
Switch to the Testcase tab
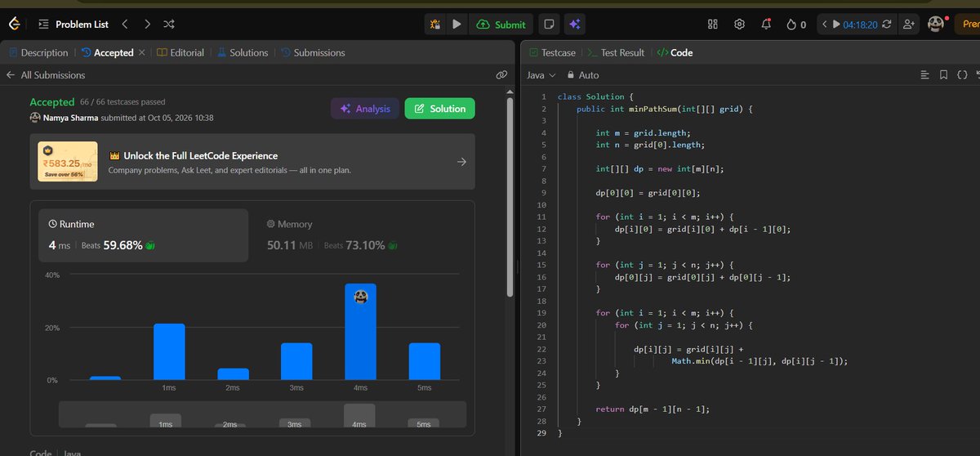552,52
